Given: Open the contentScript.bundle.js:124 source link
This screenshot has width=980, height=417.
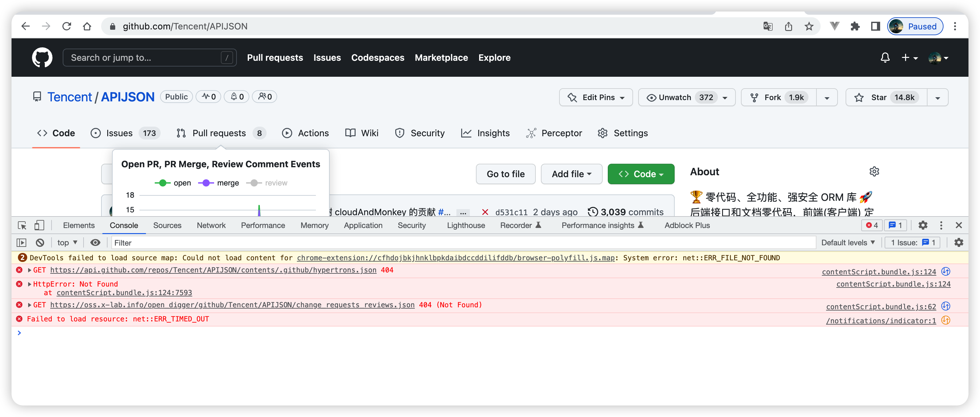Looking at the screenshot, I should 879,271.
